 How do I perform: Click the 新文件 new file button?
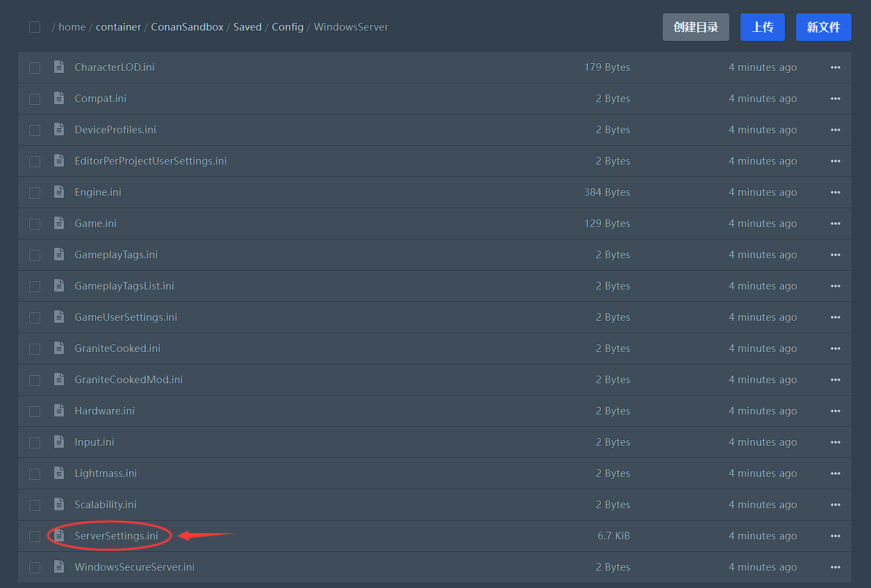click(x=824, y=27)
